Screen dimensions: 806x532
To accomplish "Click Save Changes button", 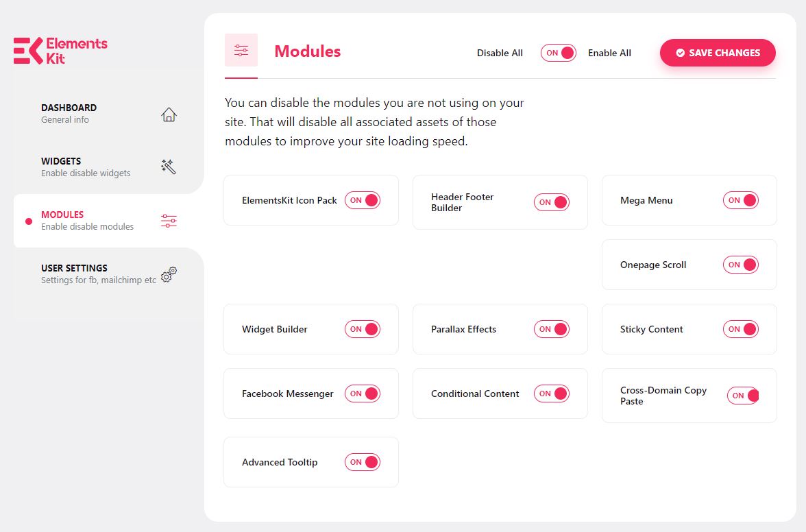I will (718, 53).
